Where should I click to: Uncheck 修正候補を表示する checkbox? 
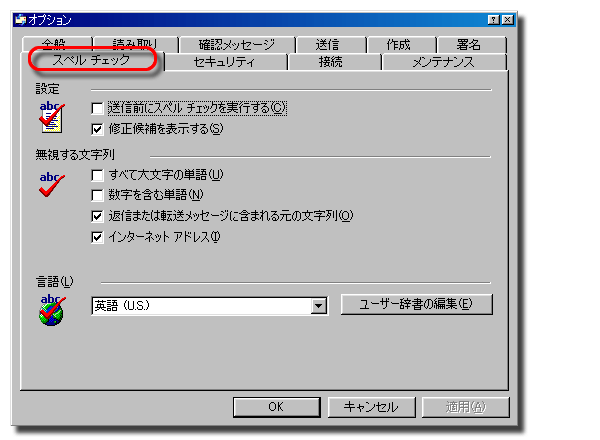pyautogui.click(x=97, y=129)
